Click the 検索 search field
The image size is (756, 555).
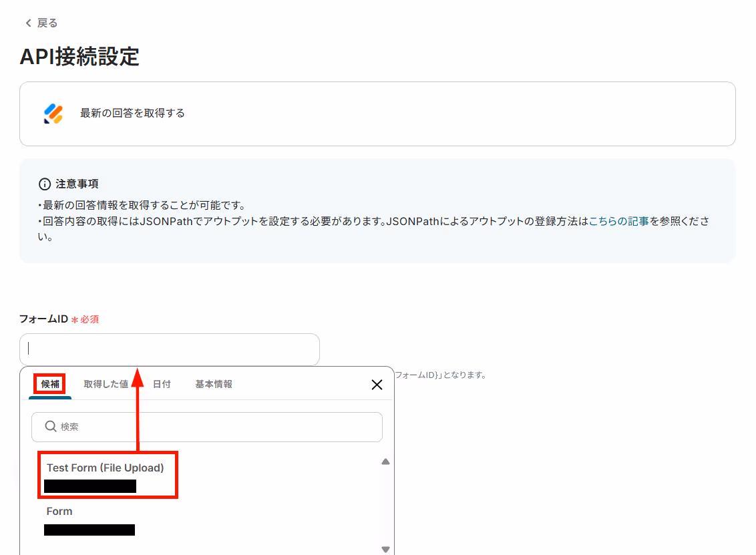coord(207,427)
